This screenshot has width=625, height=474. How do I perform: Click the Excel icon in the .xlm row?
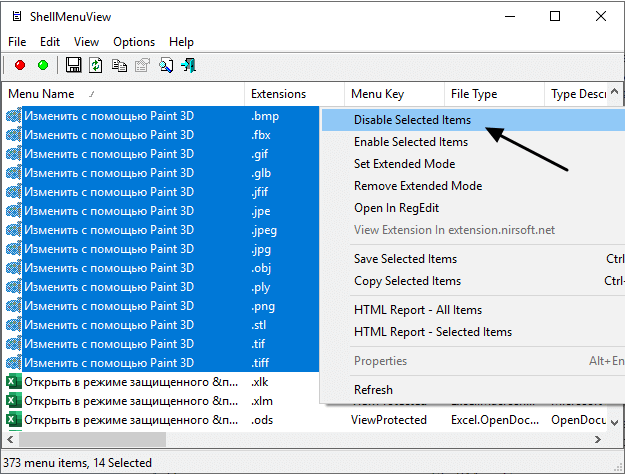pyautogui.click(x=14, y=401)
